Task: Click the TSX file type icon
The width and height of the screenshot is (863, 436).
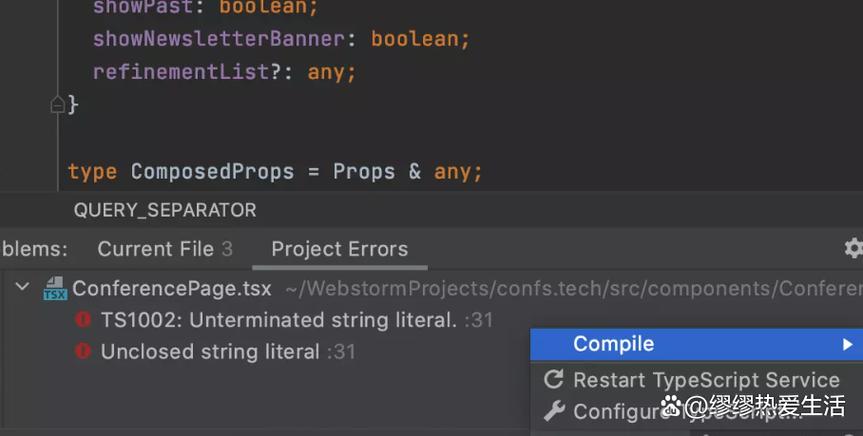Action: [55, 289]
